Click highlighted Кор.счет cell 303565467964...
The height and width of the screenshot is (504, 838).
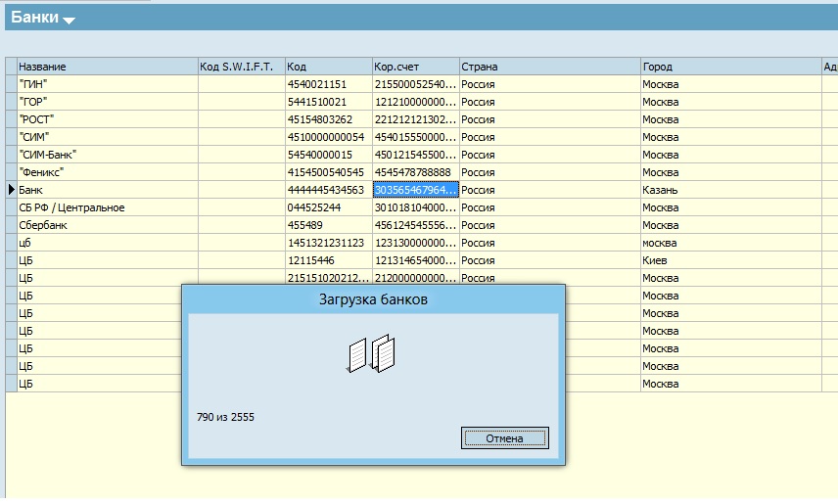pyautogui.click(x=416, y=190)
